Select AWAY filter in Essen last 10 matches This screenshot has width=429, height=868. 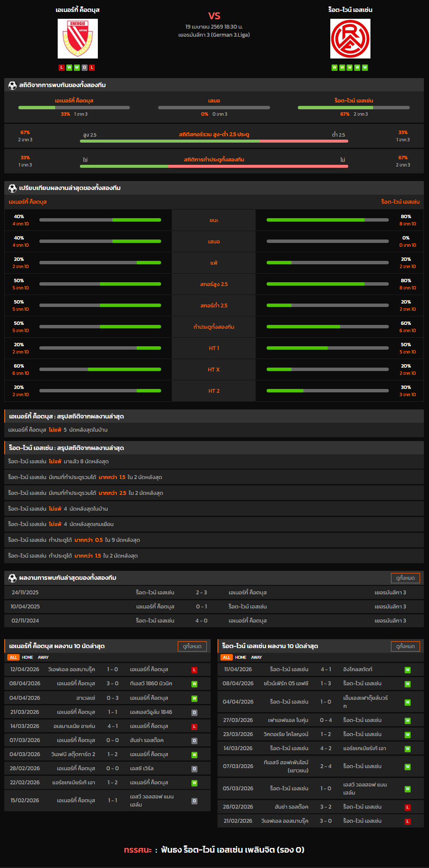[x=256, y=658]
